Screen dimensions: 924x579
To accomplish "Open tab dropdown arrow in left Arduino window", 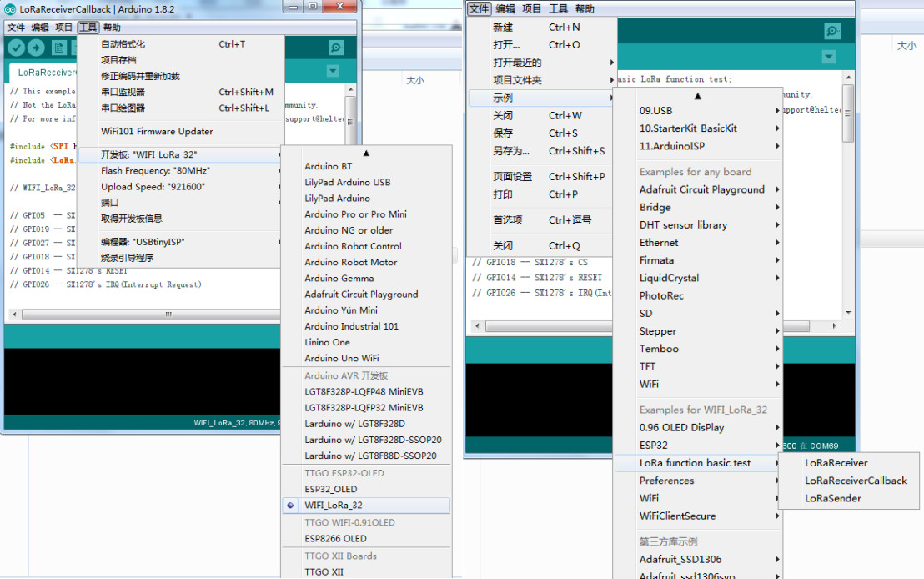I will tap(333, 71).
